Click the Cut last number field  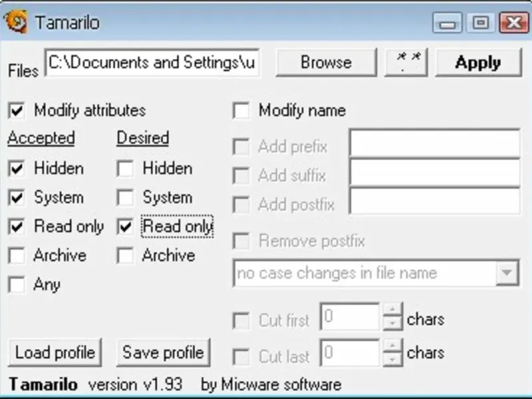point(350,353)
